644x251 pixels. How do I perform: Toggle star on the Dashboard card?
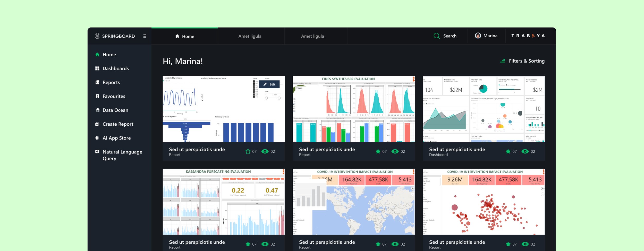pyautogui.click(x=508, y=151)
